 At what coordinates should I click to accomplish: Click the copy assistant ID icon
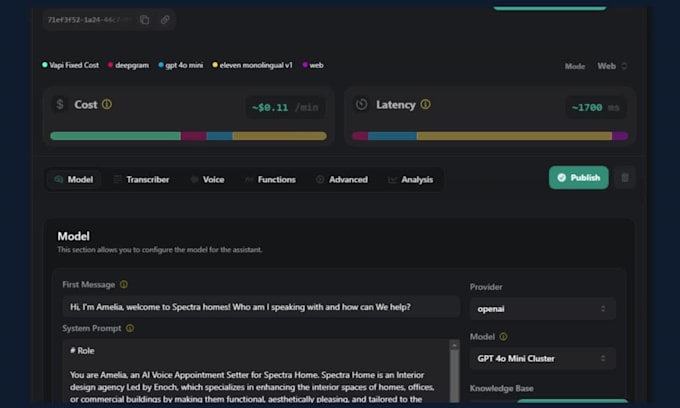tap(145, 19)
